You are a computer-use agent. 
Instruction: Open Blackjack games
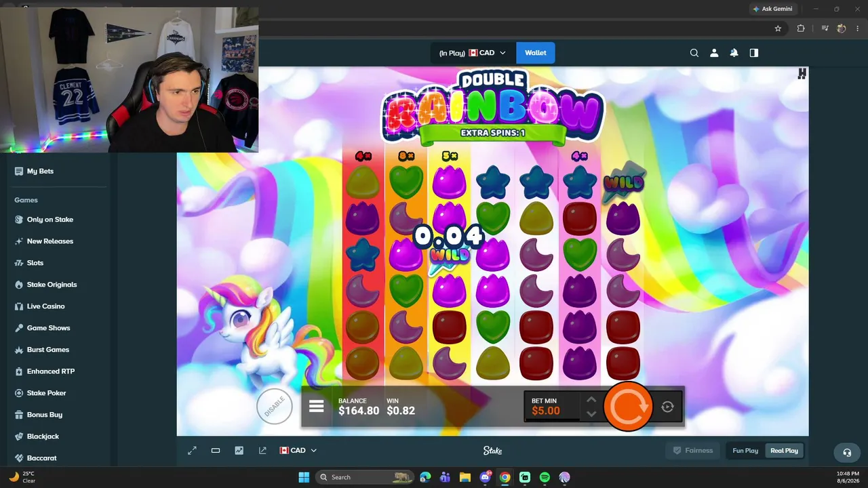tap(43, 436)
